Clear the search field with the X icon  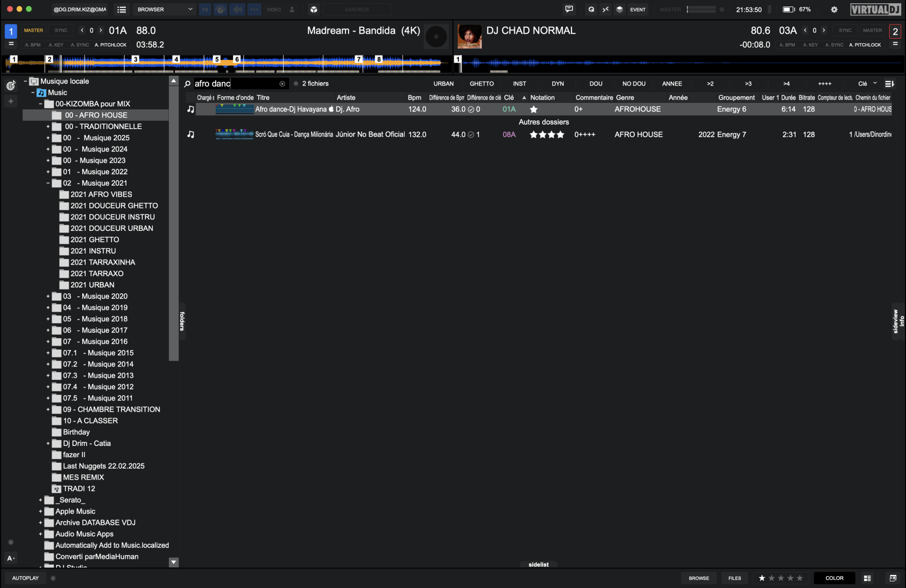282,84
